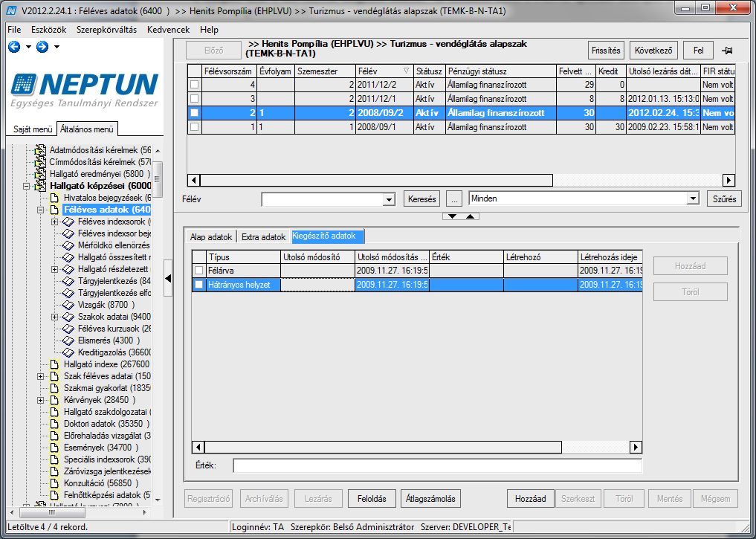The image size is (756, 539).
Task: Click the Neptun logo
Action: coord(85,90)
